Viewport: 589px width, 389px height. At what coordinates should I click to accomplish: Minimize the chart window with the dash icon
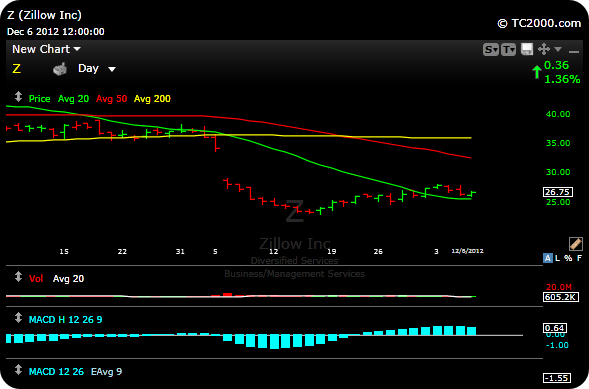coord(574,51)
